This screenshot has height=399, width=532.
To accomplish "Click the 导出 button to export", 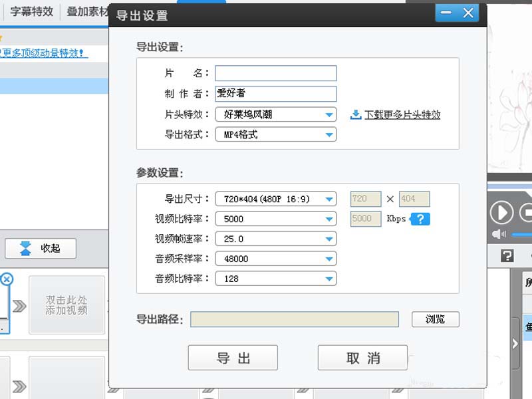I will click(x=232, y=357).
